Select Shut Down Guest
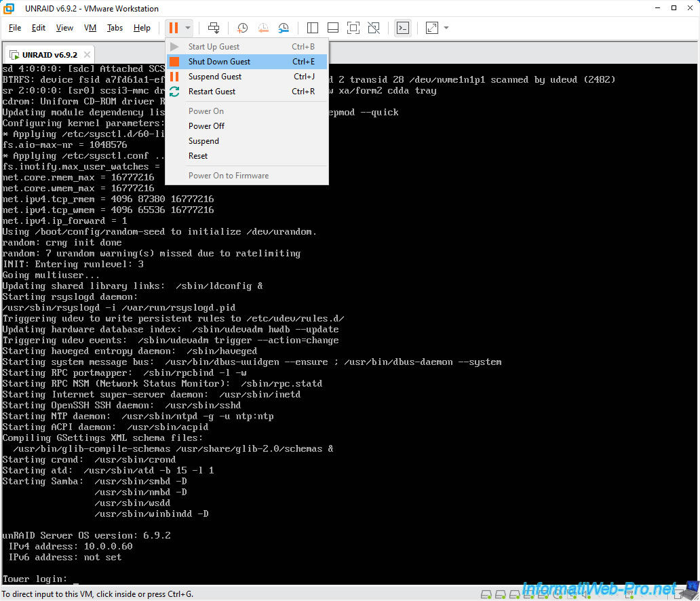700x601 pixels. [x=219, y=62]
